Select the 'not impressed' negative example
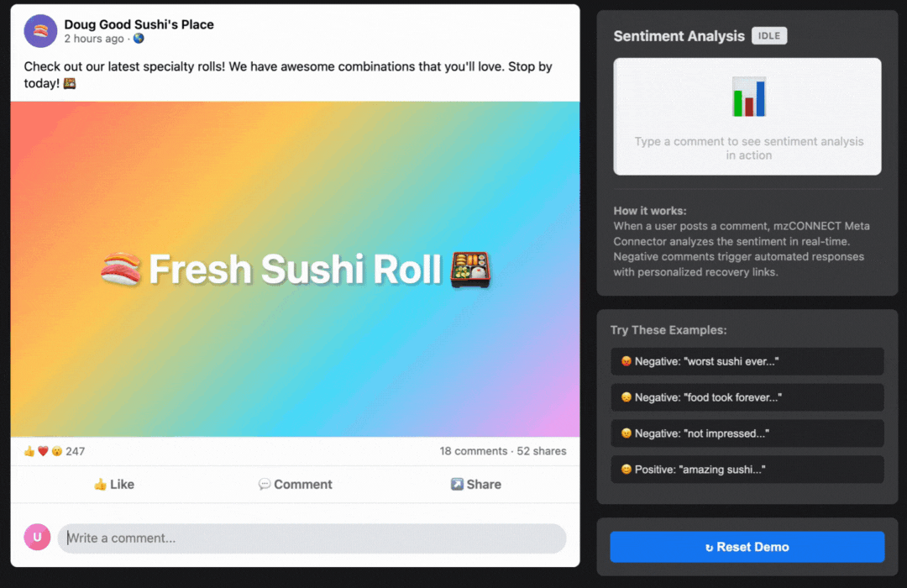The height and width of the screenshot is (588, 907). [x=747, y=433]
